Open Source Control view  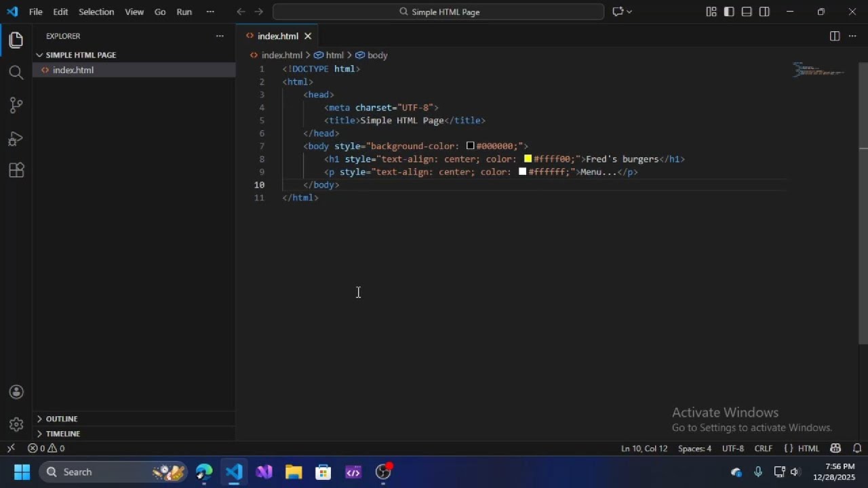(16, 105)
